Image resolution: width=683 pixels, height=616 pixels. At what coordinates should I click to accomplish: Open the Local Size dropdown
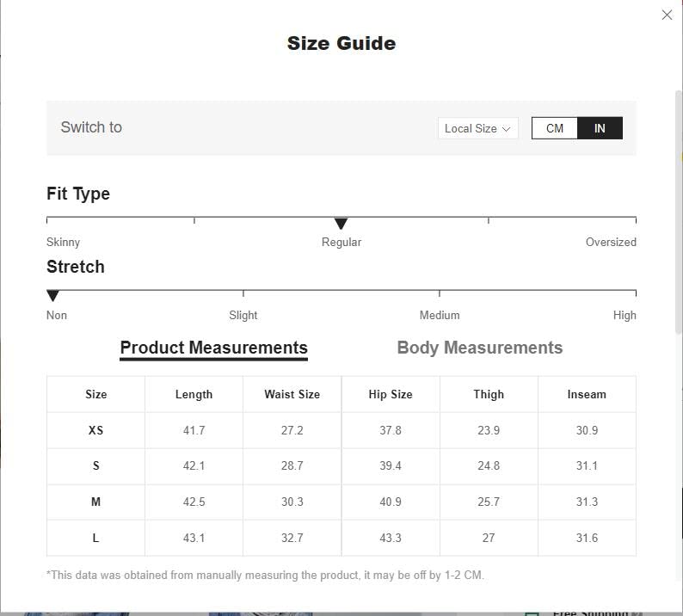477,128
